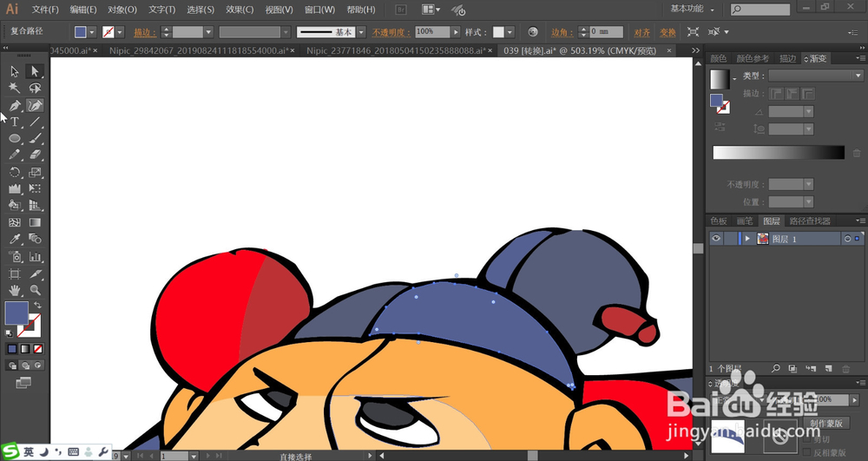868x461 pixels.
Task: Expand the 不透明度 100% slider arrow
Action: [x=456, y=32]
